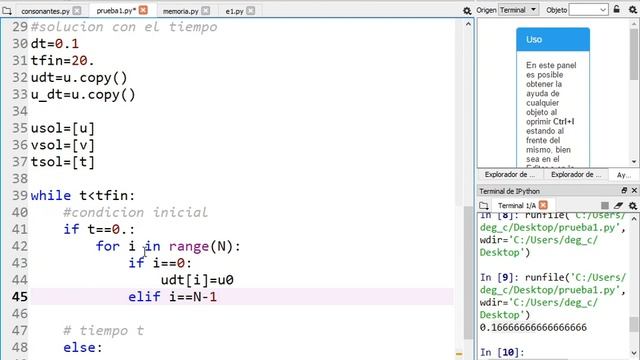Click the line 'dt=0.1'

tap(55, 44)
